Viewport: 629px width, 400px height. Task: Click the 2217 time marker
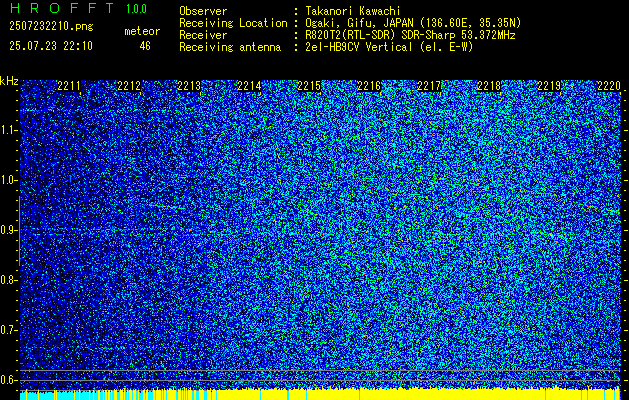pos(429,86)
